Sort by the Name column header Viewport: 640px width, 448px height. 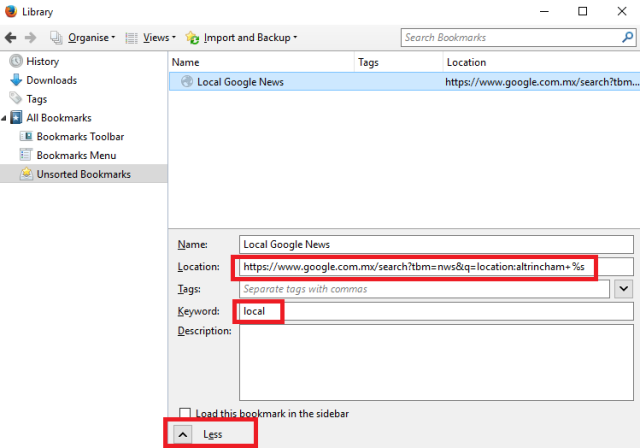(x=262, y=62)
